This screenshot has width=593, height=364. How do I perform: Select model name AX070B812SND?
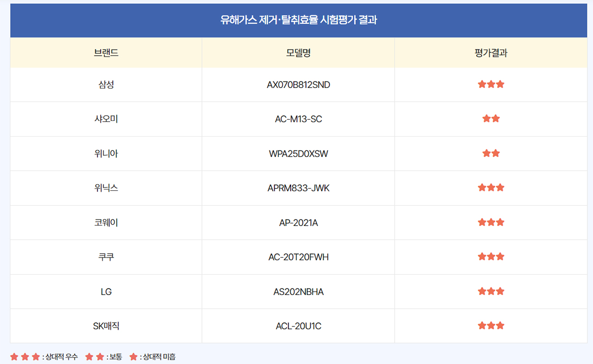298,85
